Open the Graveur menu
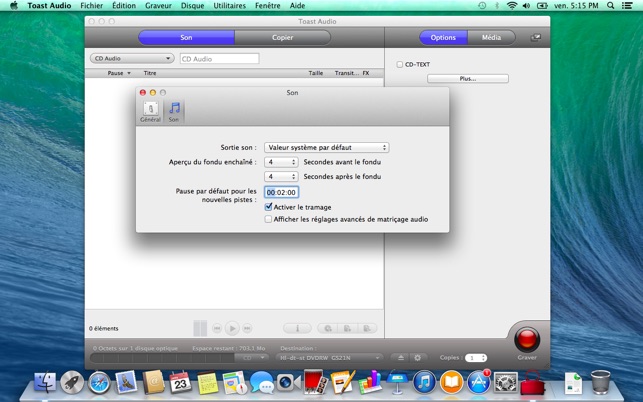This screenshot has width=643, height=402. [x=158, y=5]
